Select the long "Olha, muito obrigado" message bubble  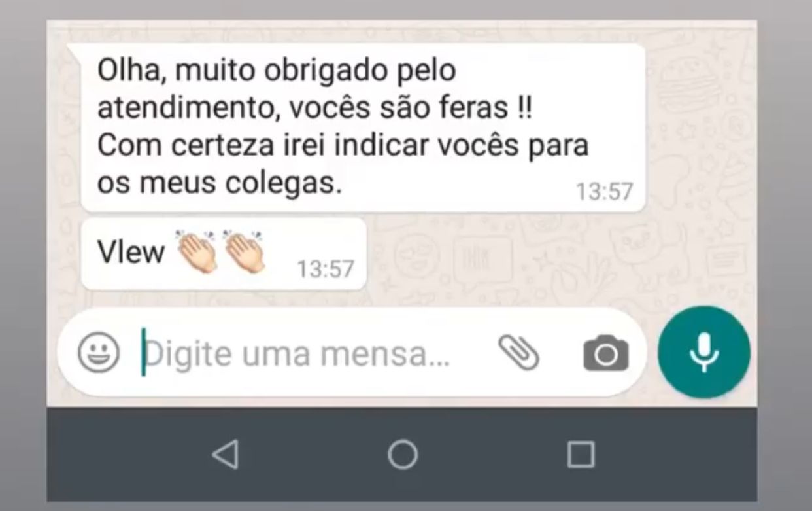(363, 128)
